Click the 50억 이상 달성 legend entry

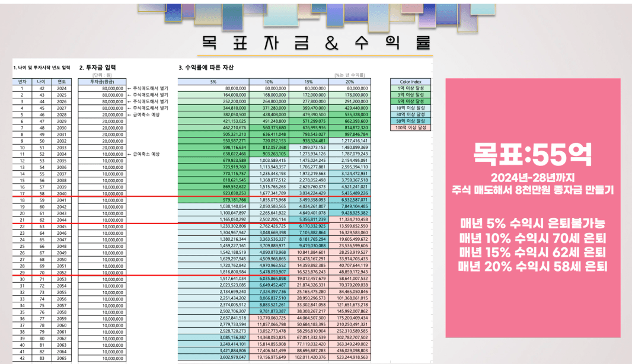[x=411, y=120]
